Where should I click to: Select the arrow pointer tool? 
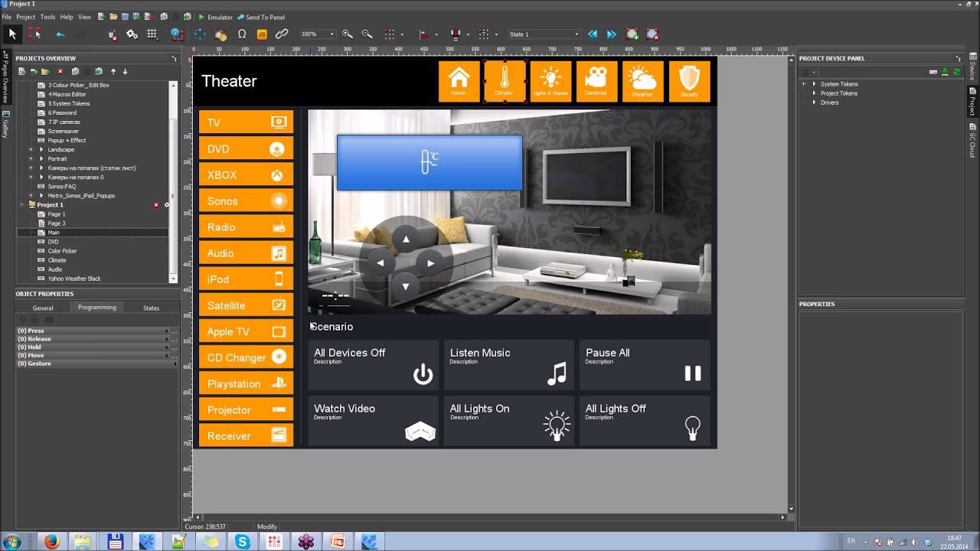(12, 34)
